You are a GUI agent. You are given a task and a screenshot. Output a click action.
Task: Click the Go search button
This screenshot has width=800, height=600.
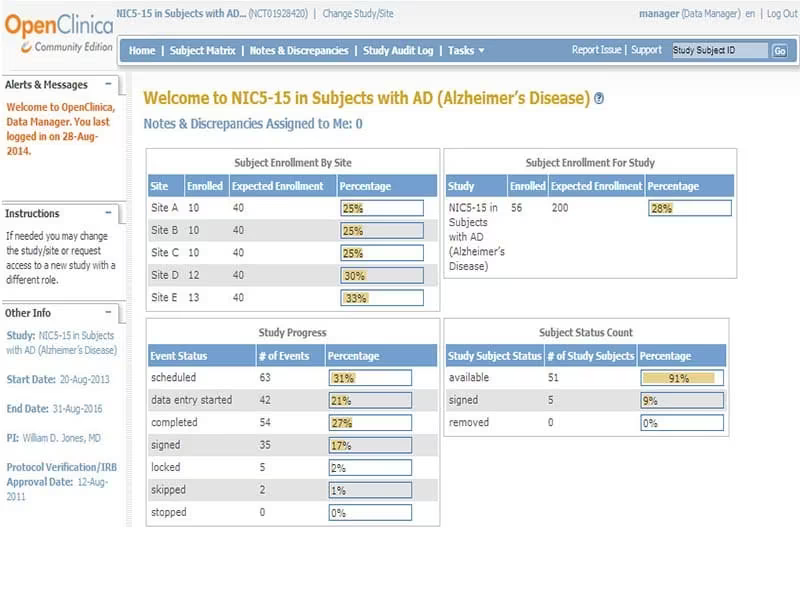pyautogui.click(x=780, y=51)
